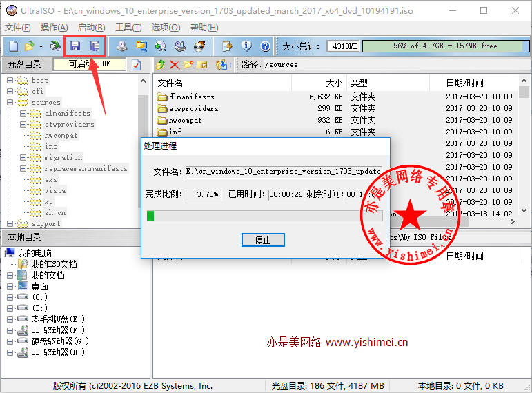Expand the (C:) drive node
The width and height of the screenshot is (532, 393).
[10, 297]
